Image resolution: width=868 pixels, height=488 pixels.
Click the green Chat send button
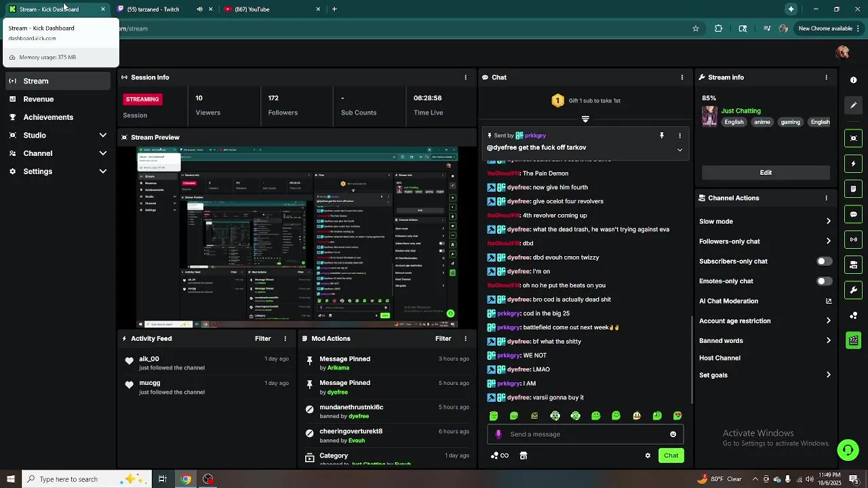pos(671,455)
